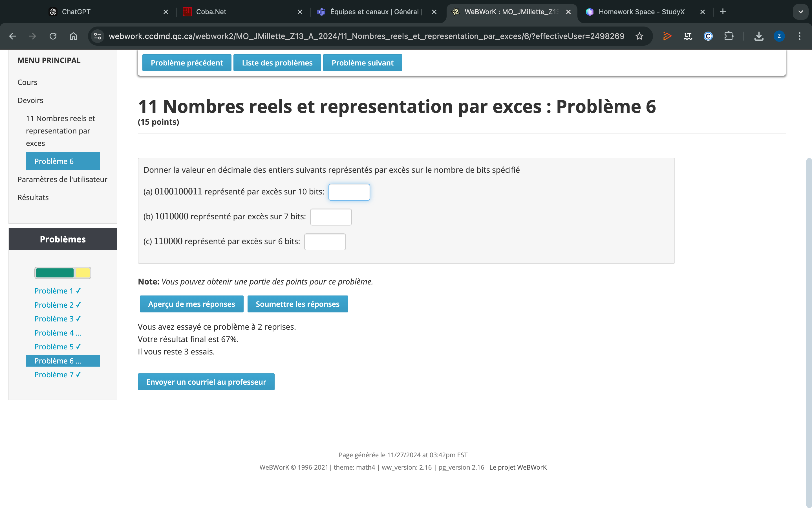Open Problème 3 in problems list

coord(58,319)
